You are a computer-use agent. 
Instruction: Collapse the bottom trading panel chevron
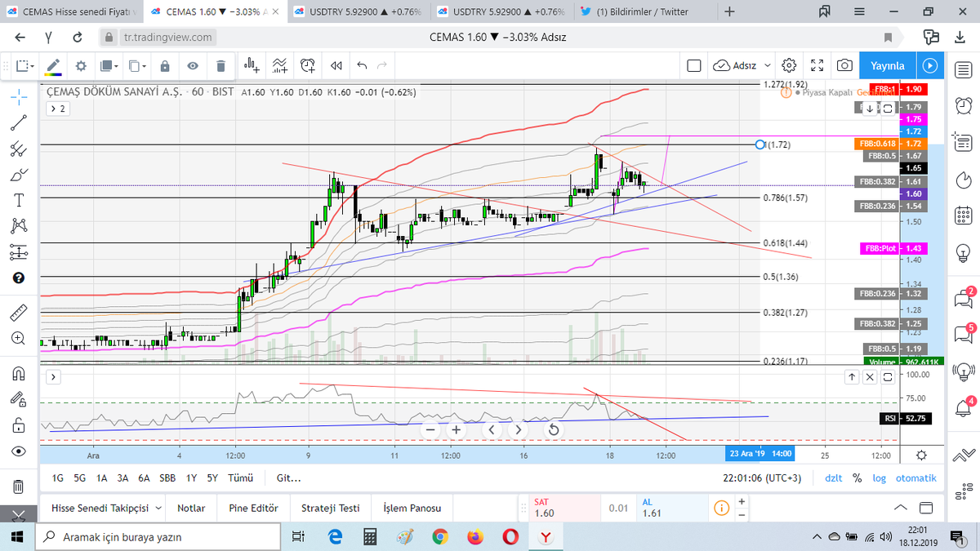click(x=899, y=507)
